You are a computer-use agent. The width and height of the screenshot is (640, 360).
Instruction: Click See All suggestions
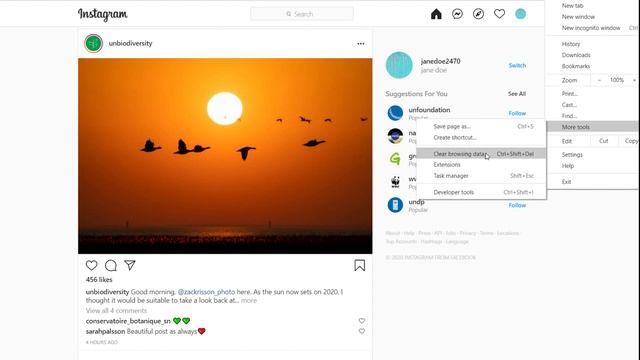pyautogui.click(x=517, y=94)
